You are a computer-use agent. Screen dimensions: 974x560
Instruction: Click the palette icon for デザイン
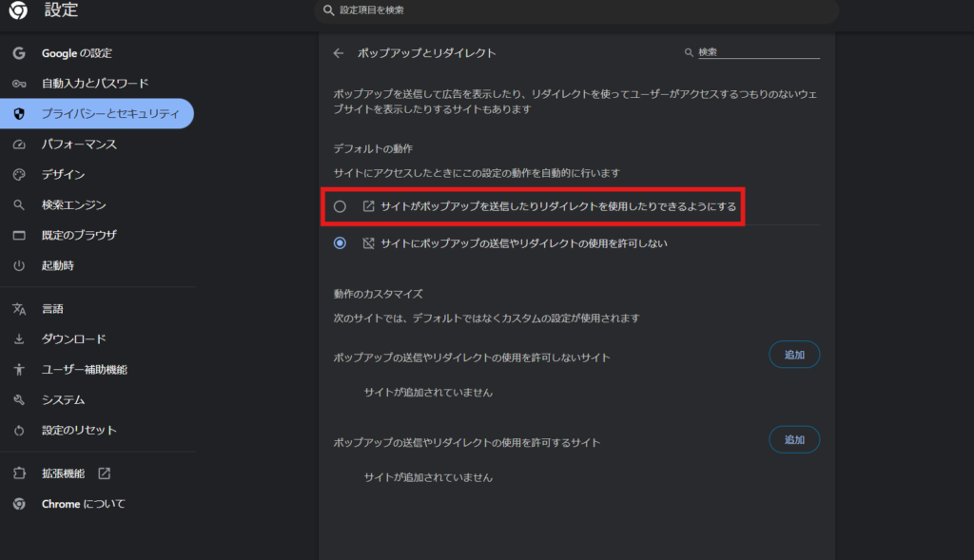(19, 174)
